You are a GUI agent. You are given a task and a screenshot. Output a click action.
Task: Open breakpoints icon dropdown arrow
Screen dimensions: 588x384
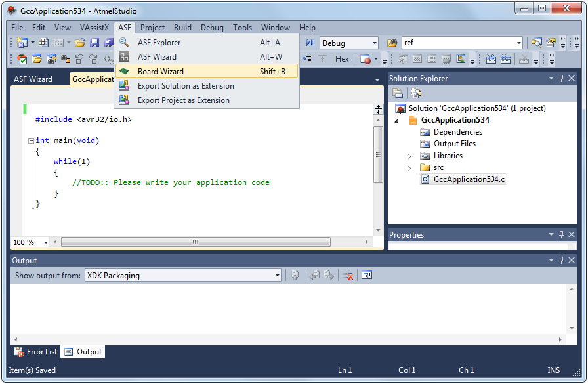pos(376,59)
